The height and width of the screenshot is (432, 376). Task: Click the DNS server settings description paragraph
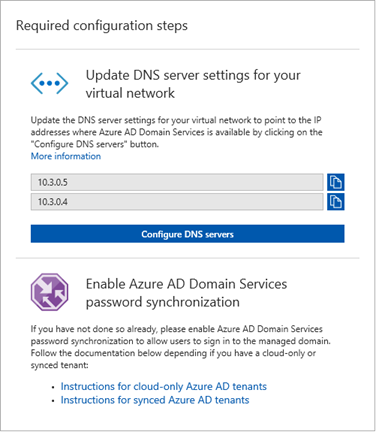click(x=177, y=132)
